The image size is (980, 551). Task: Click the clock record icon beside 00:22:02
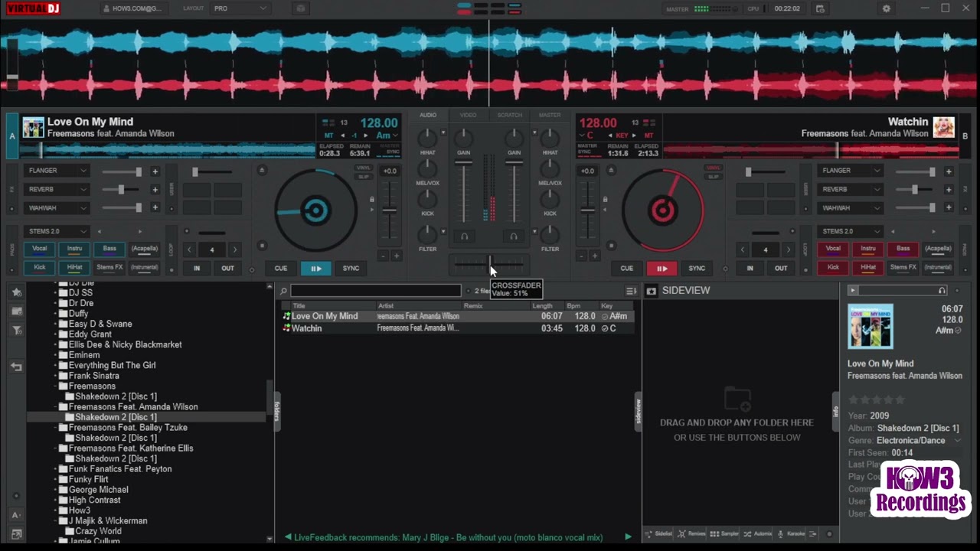pos(820,8)
